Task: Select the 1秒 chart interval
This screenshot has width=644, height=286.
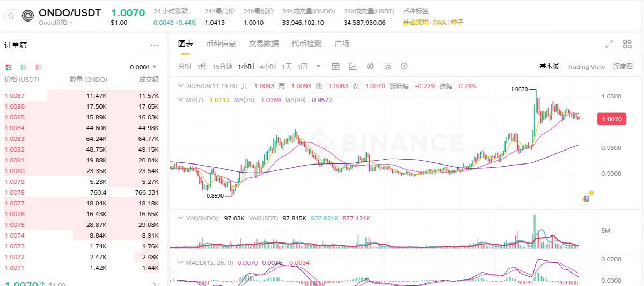Action: click(202, 67)
